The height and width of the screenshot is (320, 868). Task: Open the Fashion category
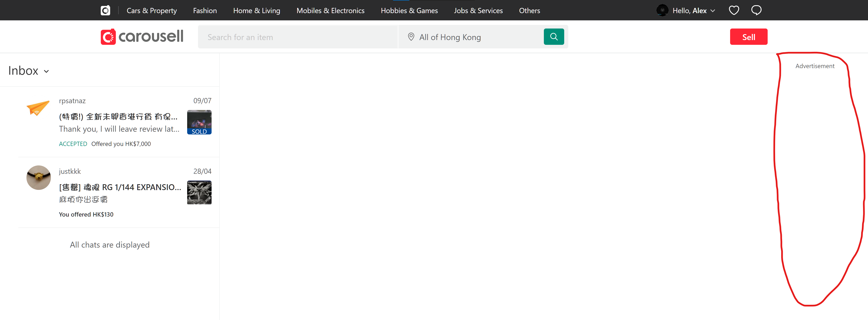205,10
